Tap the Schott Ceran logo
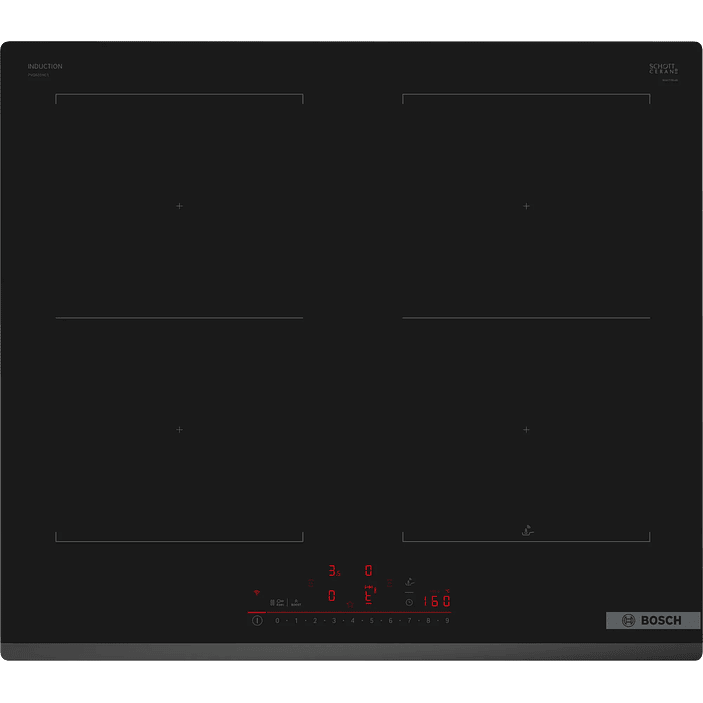 coord(663,69)
